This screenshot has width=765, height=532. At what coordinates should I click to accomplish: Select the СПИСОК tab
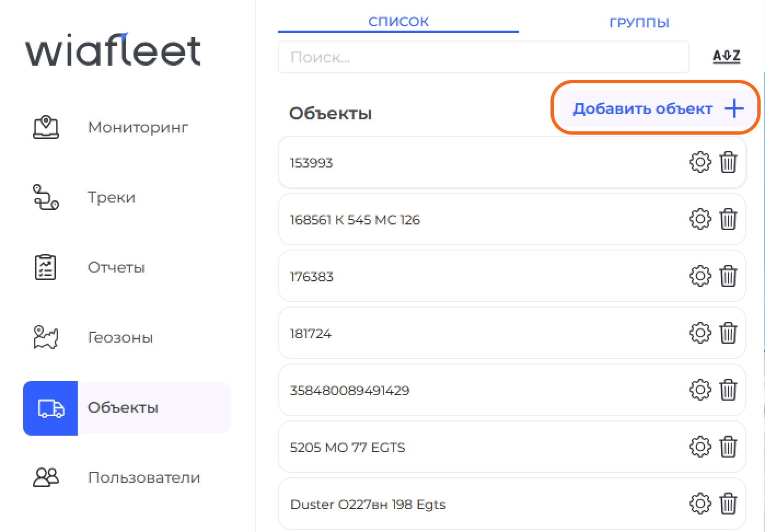[x=398, y=22]
